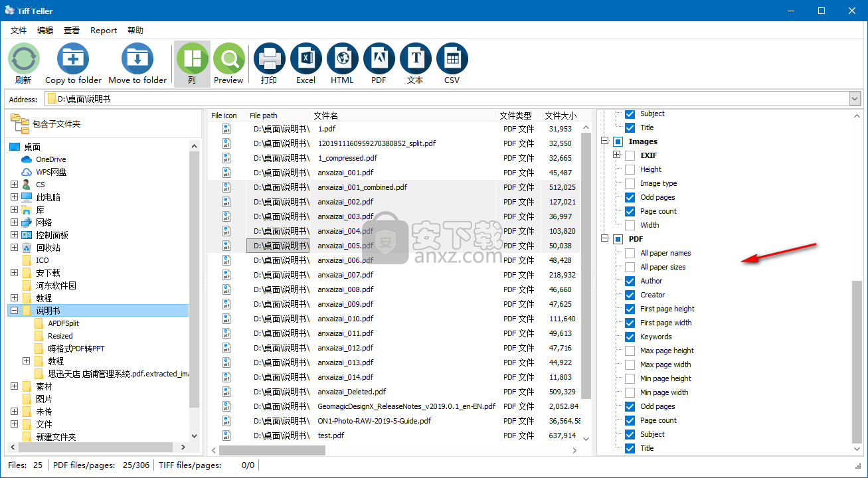This screenshot has width=868, height=478.
Task: Click the 包含子文件夹 folder icon
Action: (x=20, y=123)
